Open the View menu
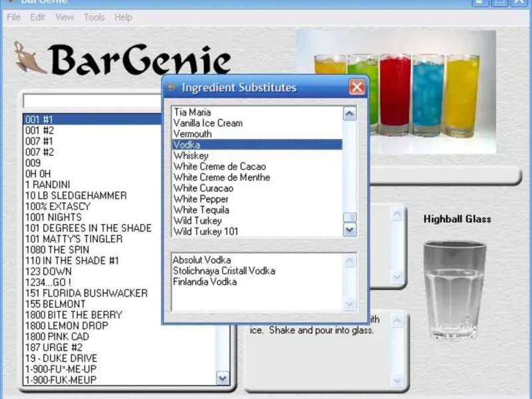This screenshot has width=532, height=399. (65, 17)
